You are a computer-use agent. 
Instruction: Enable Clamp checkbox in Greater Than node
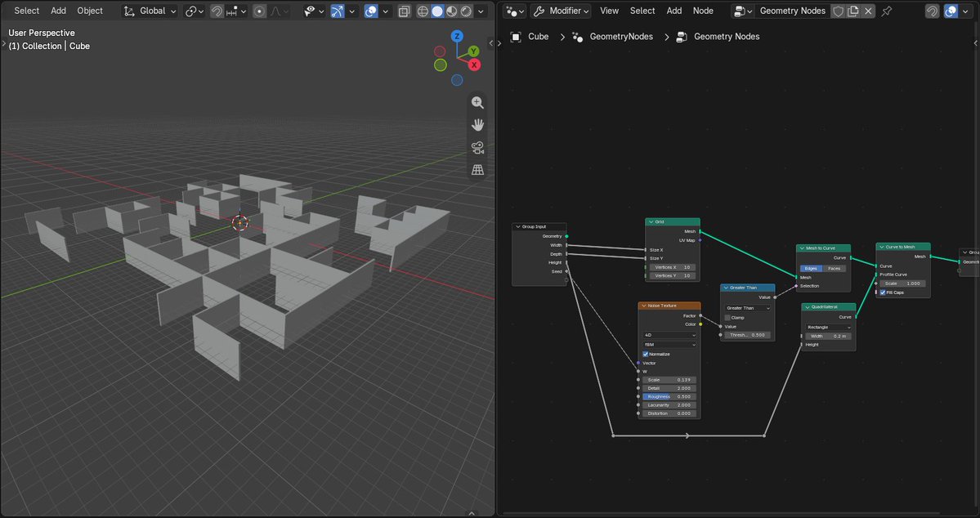click(x=727, y=318)
